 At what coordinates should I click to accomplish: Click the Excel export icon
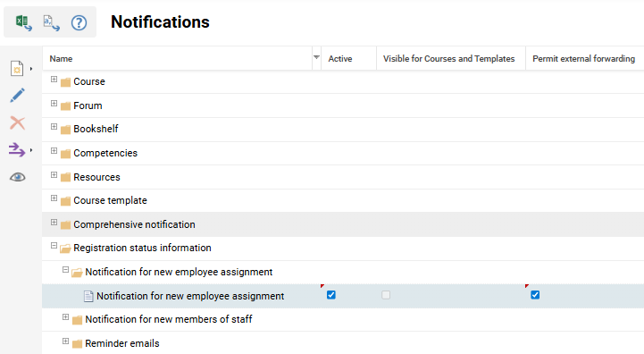[x=23, y=22]
